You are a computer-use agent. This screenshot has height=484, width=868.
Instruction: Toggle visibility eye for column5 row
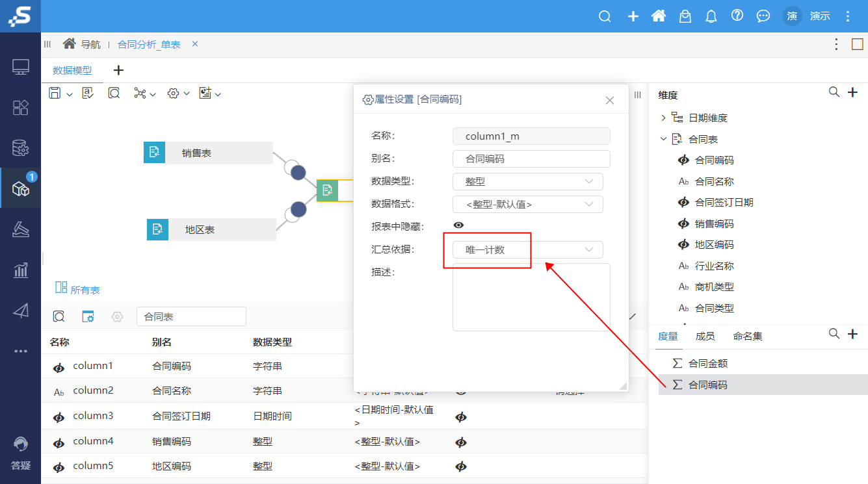click(461, 466)
